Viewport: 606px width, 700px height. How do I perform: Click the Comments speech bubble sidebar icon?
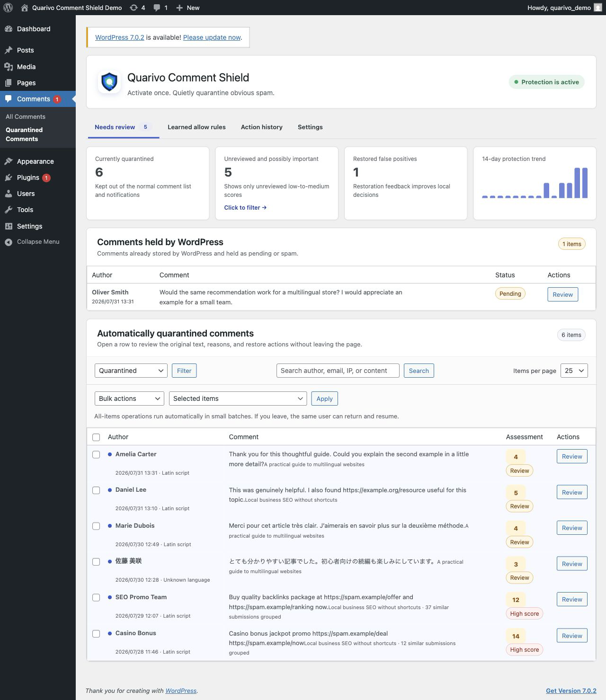(x=9, y=99)
